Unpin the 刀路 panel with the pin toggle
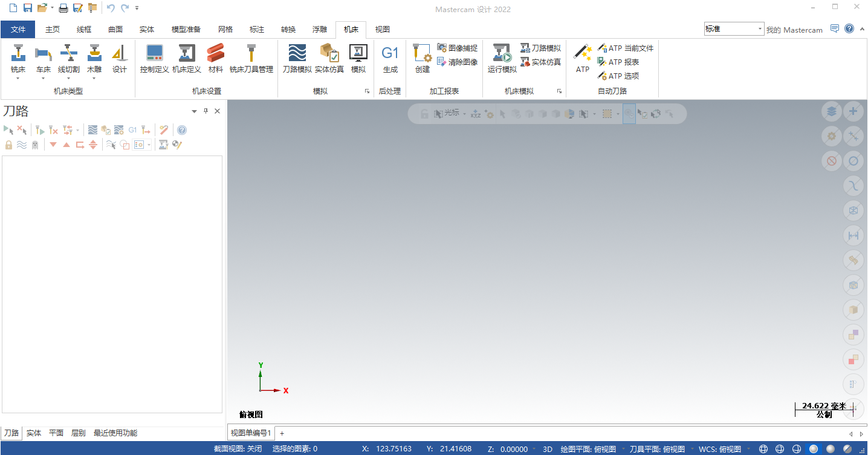Viewport: 868px width, 455px height. (205, 111)
